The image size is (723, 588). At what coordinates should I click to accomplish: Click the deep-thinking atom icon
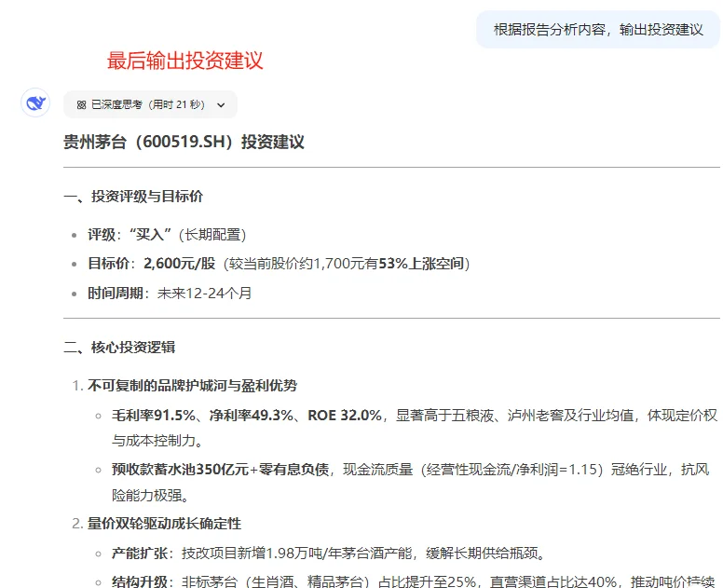82,105
